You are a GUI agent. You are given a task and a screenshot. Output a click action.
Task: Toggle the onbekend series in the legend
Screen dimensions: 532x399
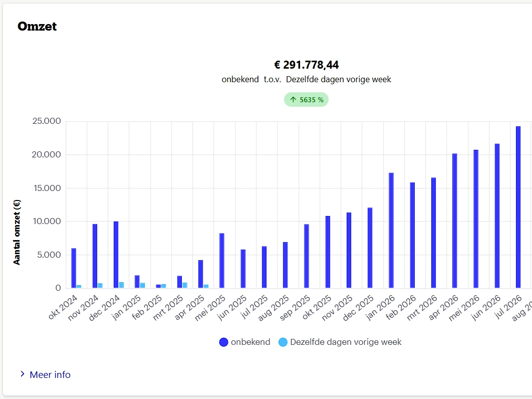pyautogui.click(x=244, y=342)
